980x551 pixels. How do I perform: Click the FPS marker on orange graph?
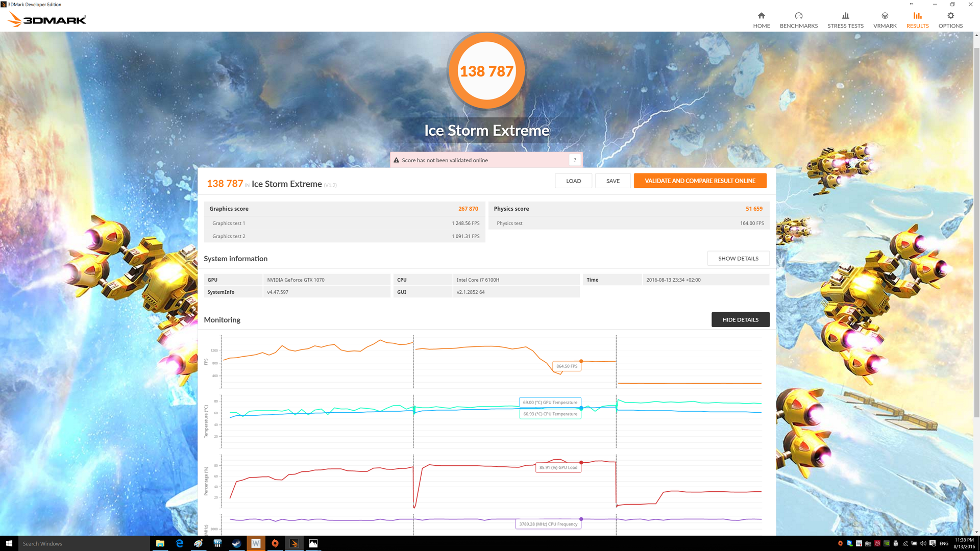point(581,361)
